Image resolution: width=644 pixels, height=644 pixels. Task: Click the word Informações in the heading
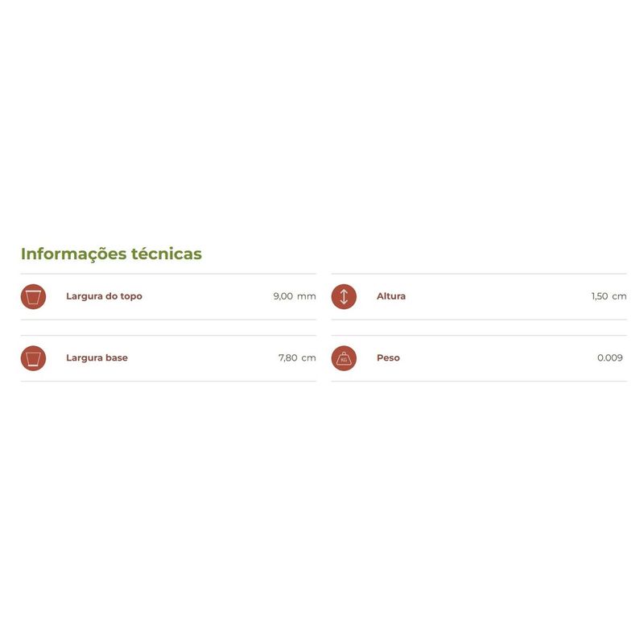coord(74,254)
